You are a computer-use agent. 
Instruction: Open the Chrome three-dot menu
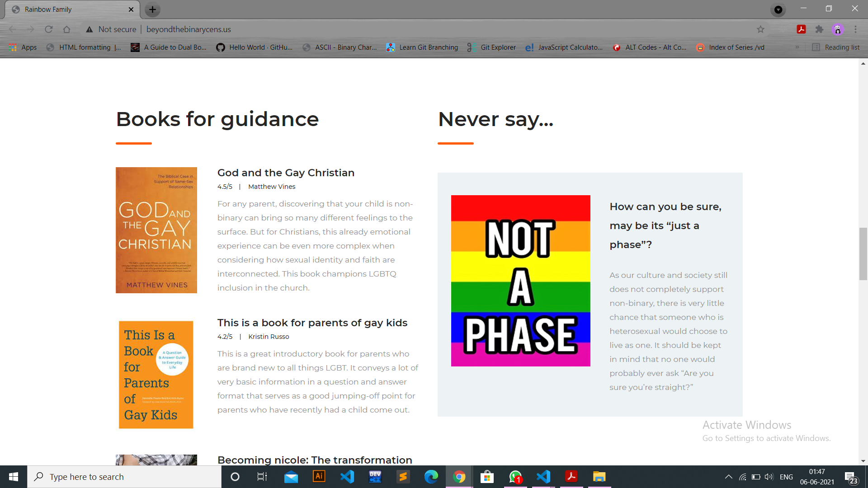855,29
